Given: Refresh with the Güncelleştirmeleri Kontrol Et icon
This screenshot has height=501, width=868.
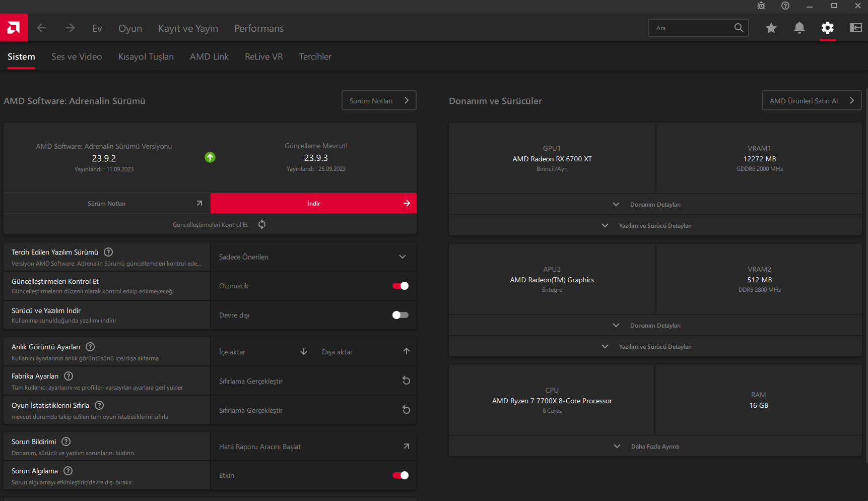Looking at the screenshot, I should coord(262,224).
